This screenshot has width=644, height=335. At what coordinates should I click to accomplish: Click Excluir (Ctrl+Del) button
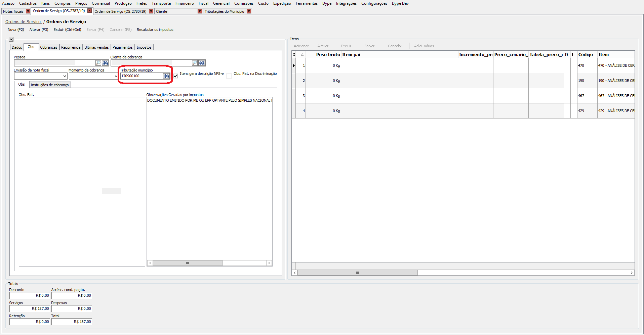pyautogui.click(x=67, y=30)
